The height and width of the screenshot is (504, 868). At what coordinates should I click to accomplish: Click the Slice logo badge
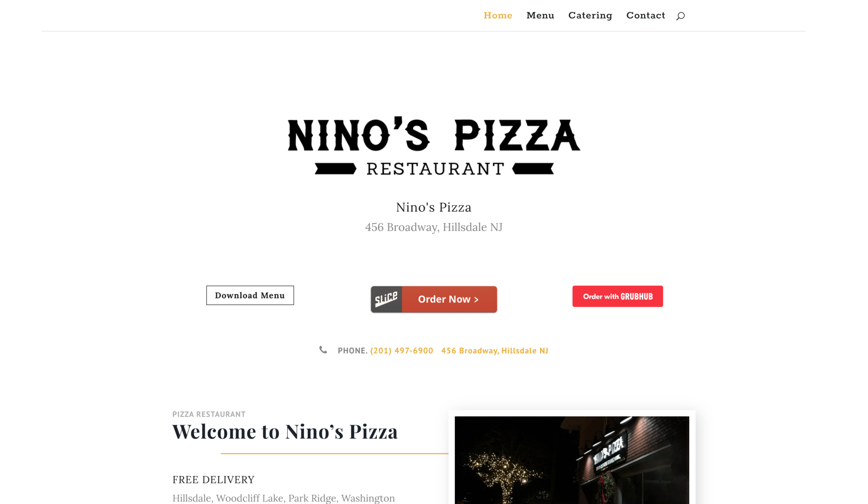pyautogui.click(x=386, y=299)
